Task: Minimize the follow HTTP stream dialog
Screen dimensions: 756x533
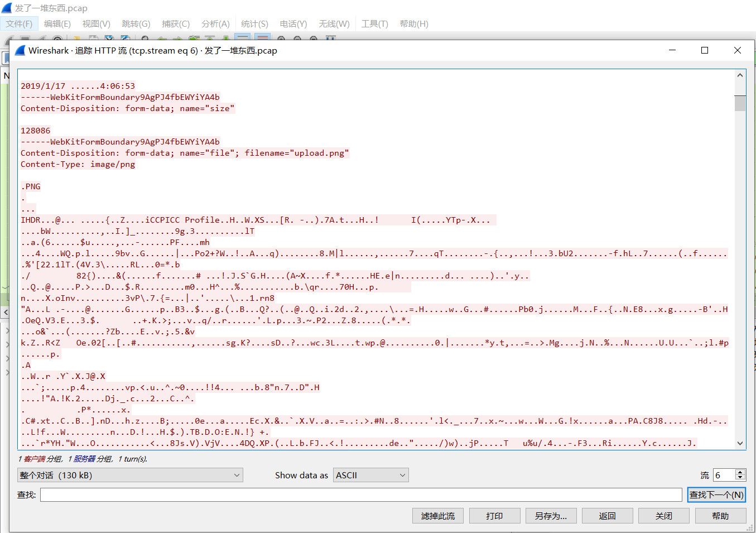Action: tap(672, 50)
